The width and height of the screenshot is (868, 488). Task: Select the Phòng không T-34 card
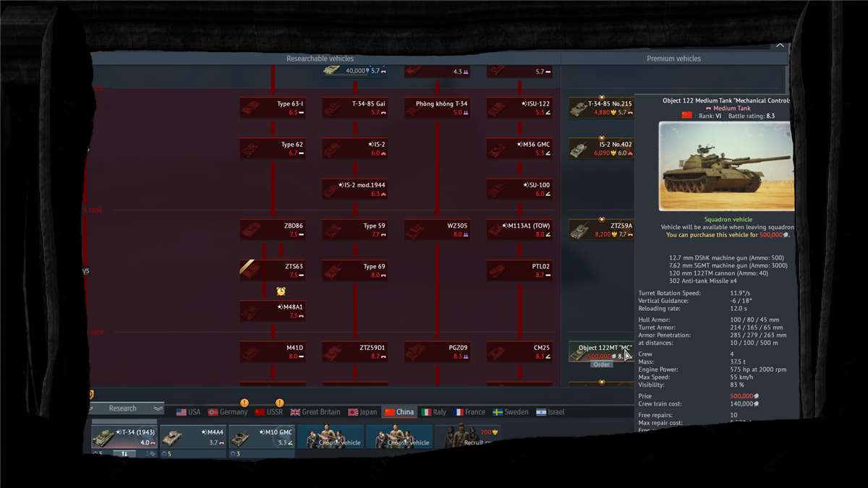click(438, 108)
